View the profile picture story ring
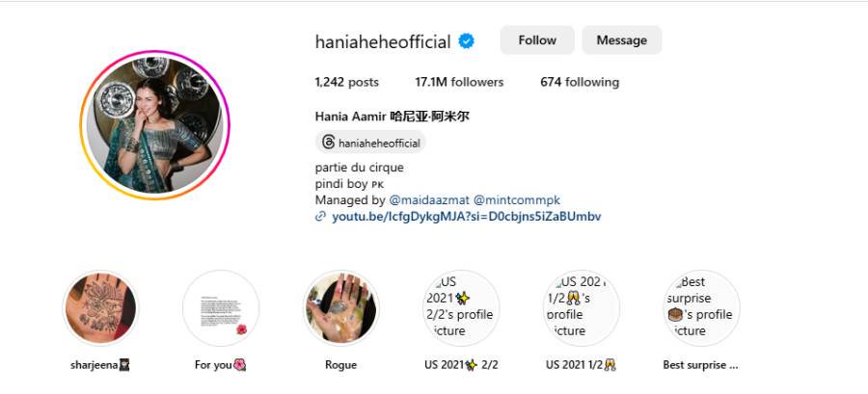868x394 pixels. coord(154,125)
